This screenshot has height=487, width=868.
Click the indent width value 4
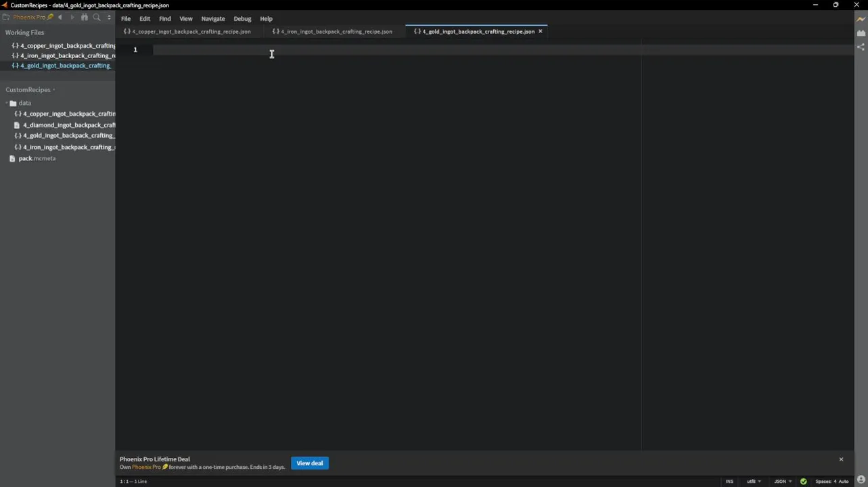[835, 482]
